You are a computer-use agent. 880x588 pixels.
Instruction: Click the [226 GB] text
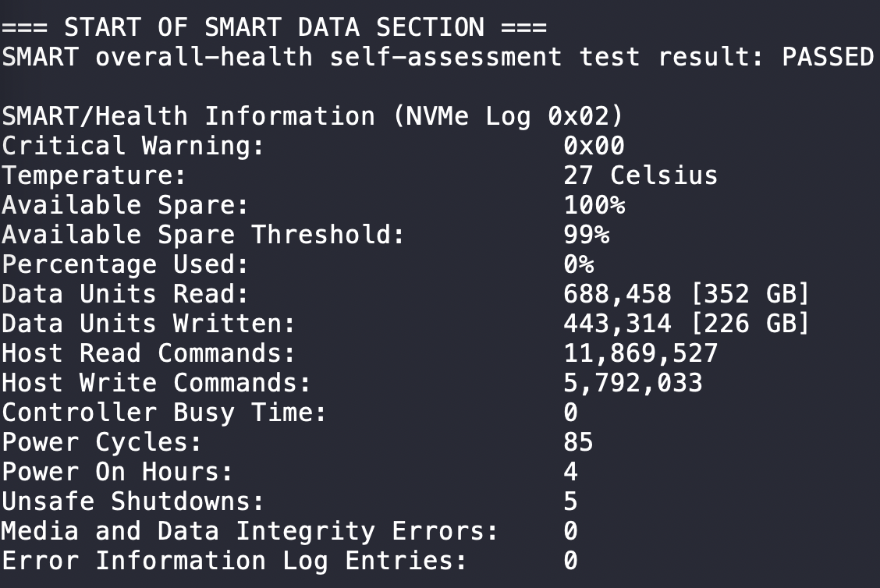point(749,324)
